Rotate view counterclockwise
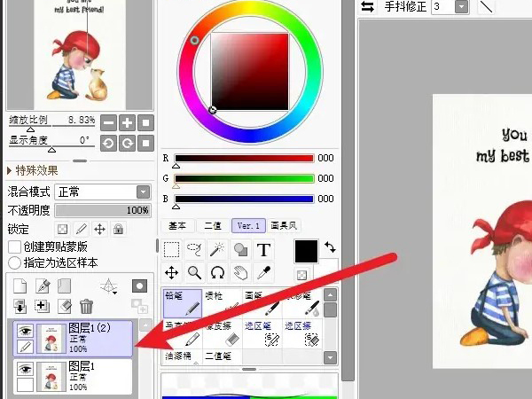This screenshot has width=532, height=399. pos(108,143)
